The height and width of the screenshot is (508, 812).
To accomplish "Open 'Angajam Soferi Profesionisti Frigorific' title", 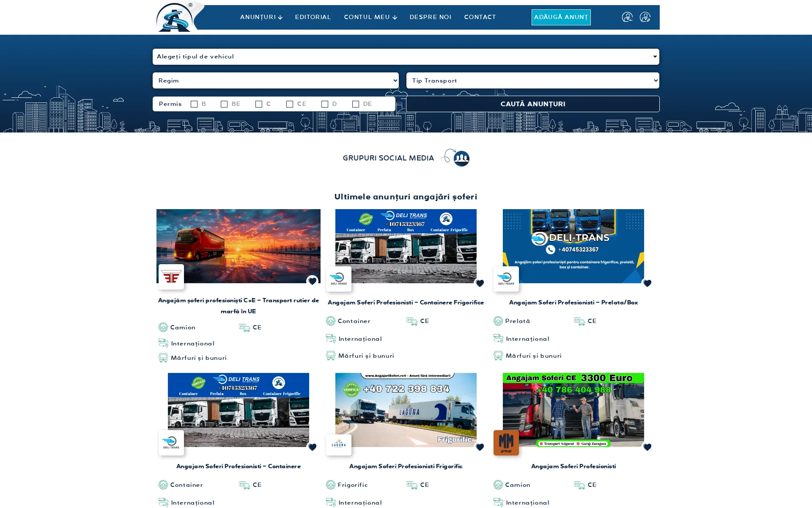I will 406,467.
